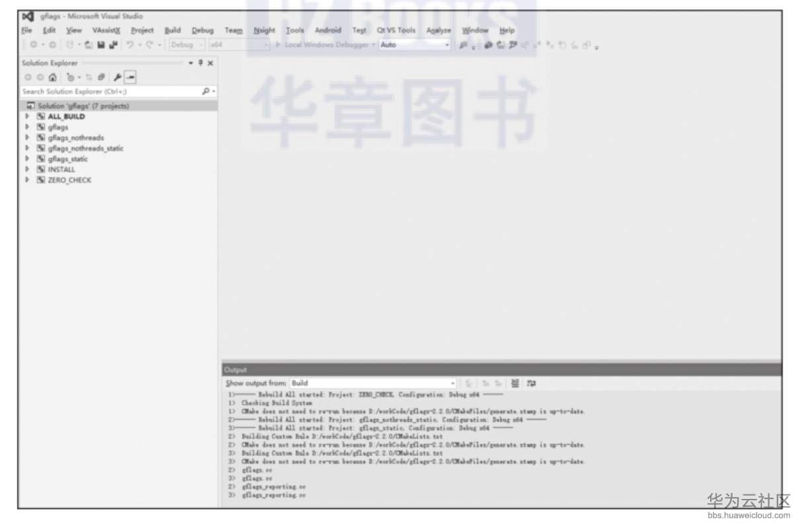Click the Build menu item

(x=173, y=30)
